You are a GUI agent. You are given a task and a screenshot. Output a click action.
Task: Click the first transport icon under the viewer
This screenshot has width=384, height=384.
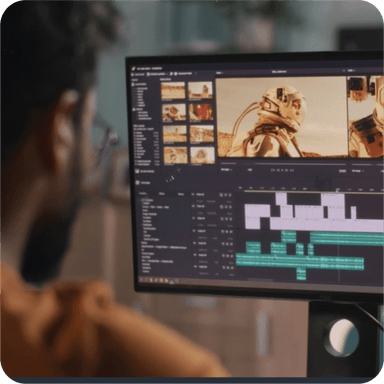pyautogui.click(x=273, y=170)
